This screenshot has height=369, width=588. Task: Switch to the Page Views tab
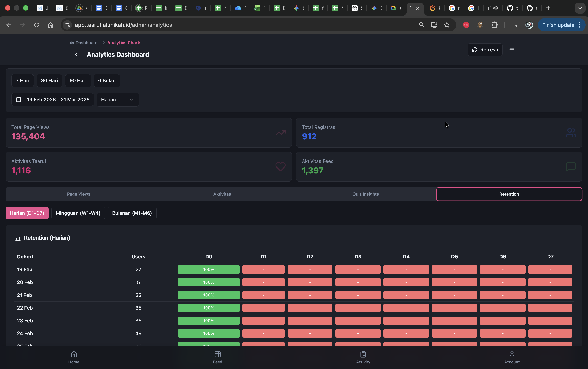[x=79, y=194]
